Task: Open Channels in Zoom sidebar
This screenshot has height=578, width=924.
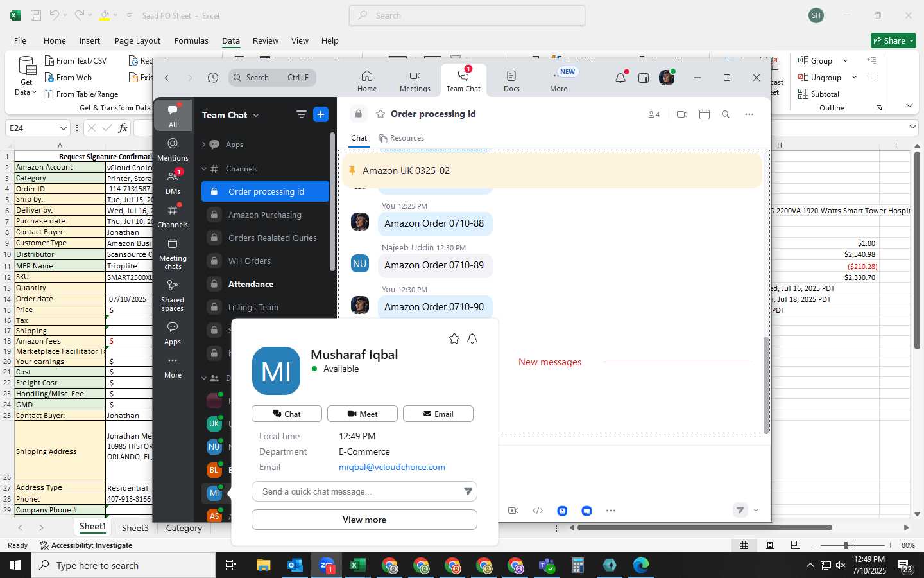Action: click(x=173, y=216)
